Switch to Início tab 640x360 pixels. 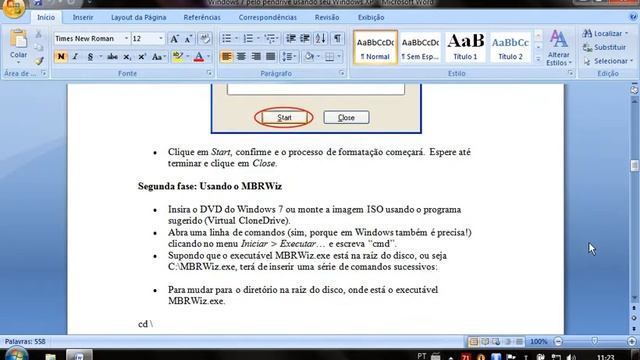pos(46,18)
